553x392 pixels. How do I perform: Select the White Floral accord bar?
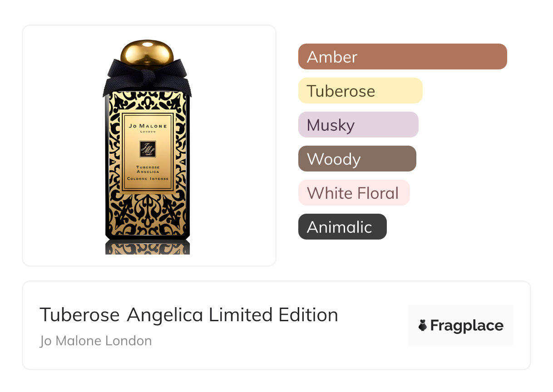click(x=354, y=193)
